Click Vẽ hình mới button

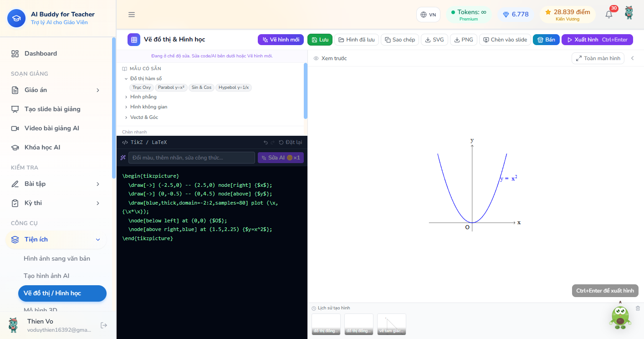point(281,40)
